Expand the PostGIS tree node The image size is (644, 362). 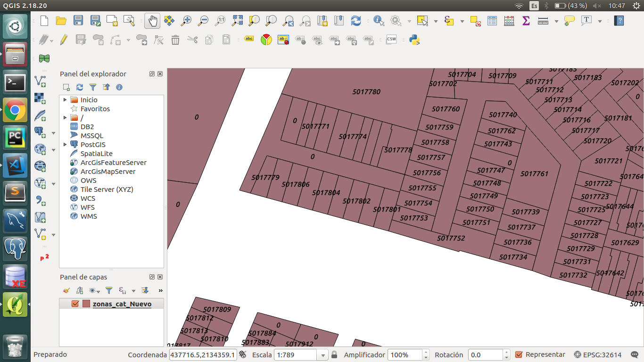[x=65, y=145]
